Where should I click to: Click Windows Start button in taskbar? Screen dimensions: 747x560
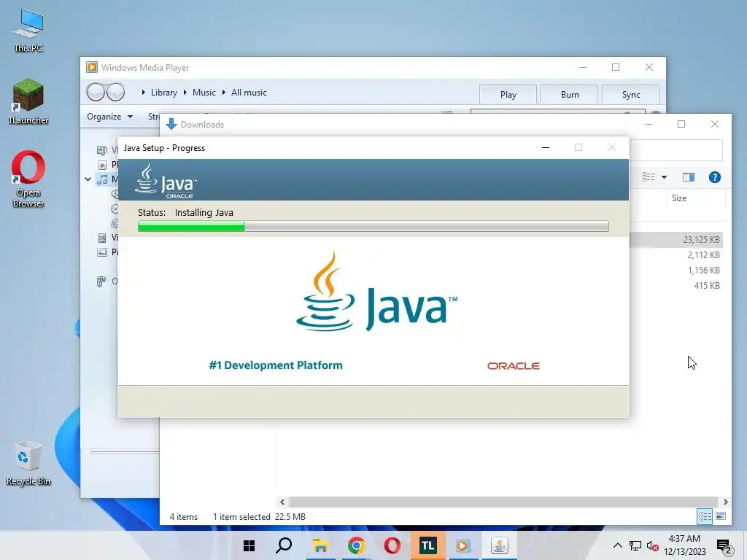tap(249, 545)
